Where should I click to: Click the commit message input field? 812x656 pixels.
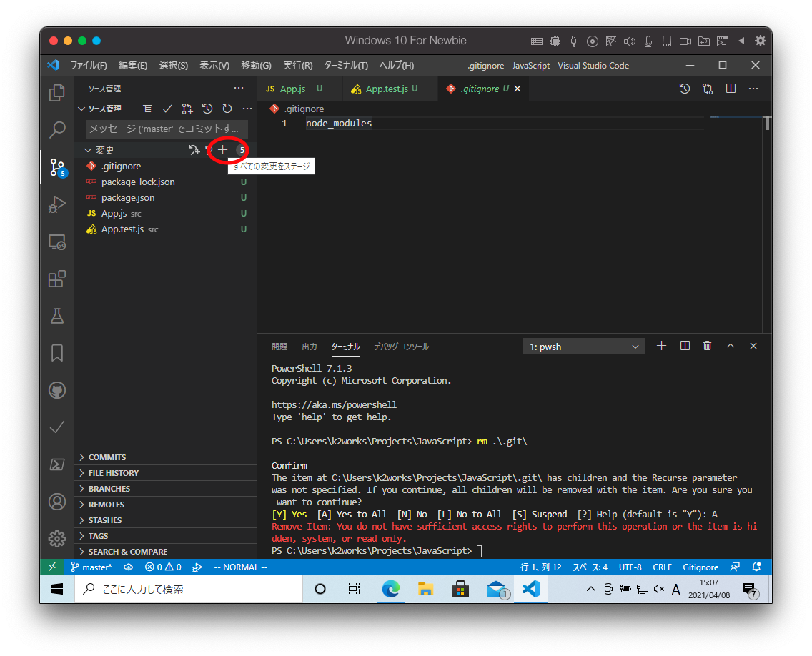coord(167,129)
